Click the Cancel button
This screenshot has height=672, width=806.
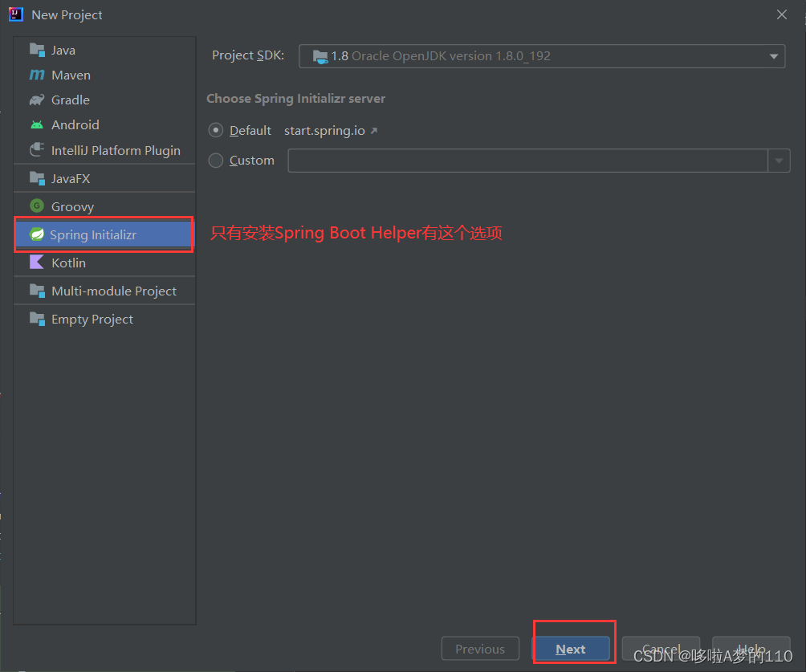pos(661,649)
